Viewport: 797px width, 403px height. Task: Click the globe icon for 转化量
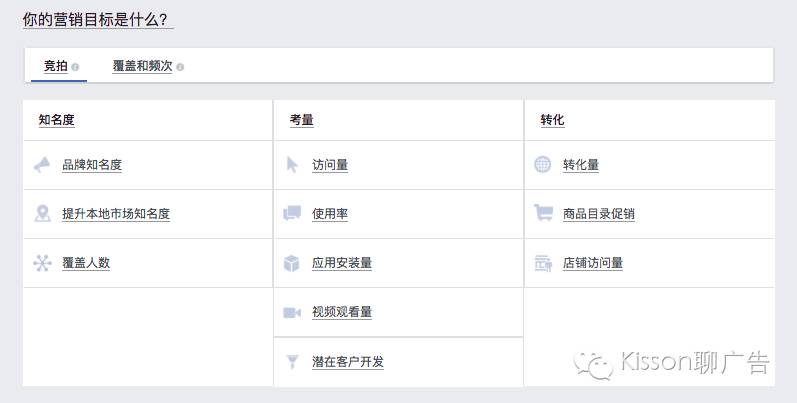pyautogui.click(x=542, y=164)
